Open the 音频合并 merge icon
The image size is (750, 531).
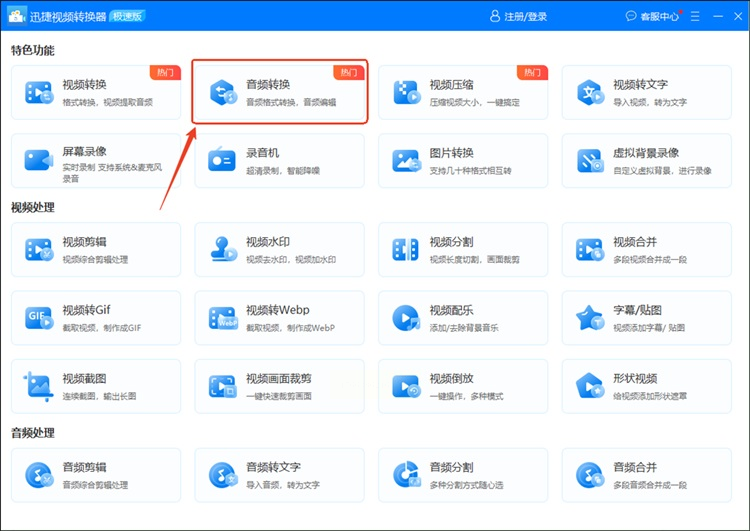pyautogui.click(x=589, y=475)
